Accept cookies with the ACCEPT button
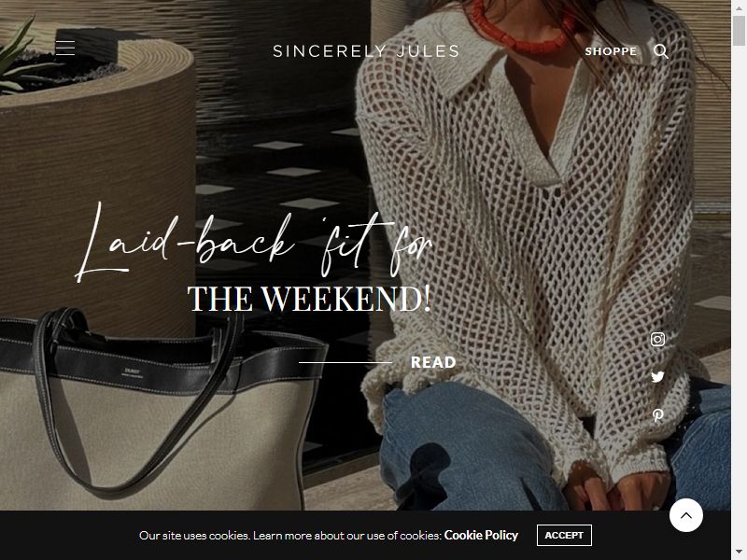Image resolution: width=747 pixels, height=560 pixels. point(564,535)
